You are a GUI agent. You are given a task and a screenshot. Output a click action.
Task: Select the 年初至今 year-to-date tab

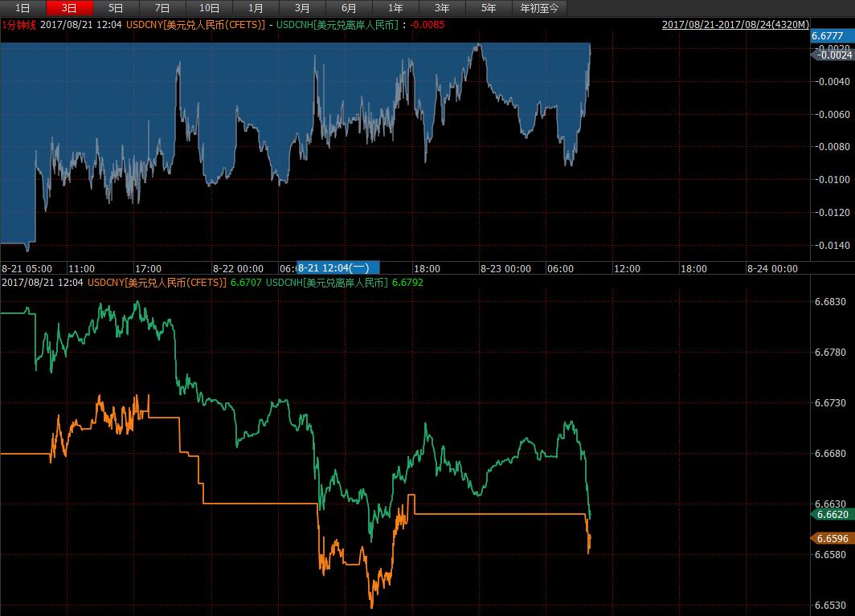pyautogui.click(x=539, y=8)
